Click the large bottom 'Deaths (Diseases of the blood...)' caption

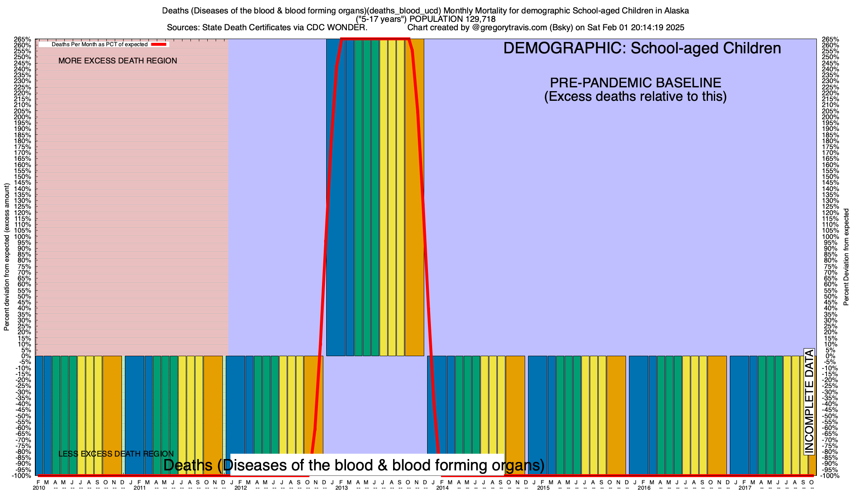point(354,465)
